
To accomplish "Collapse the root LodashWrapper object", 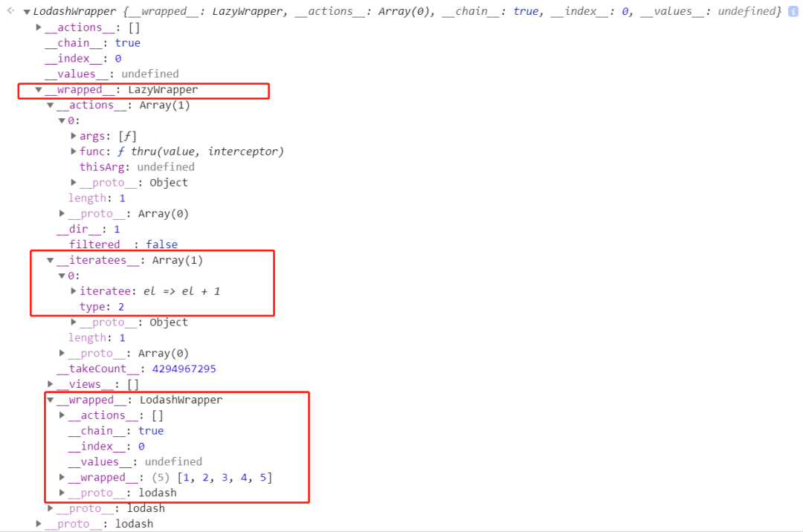I will click(x=27, y=12).
